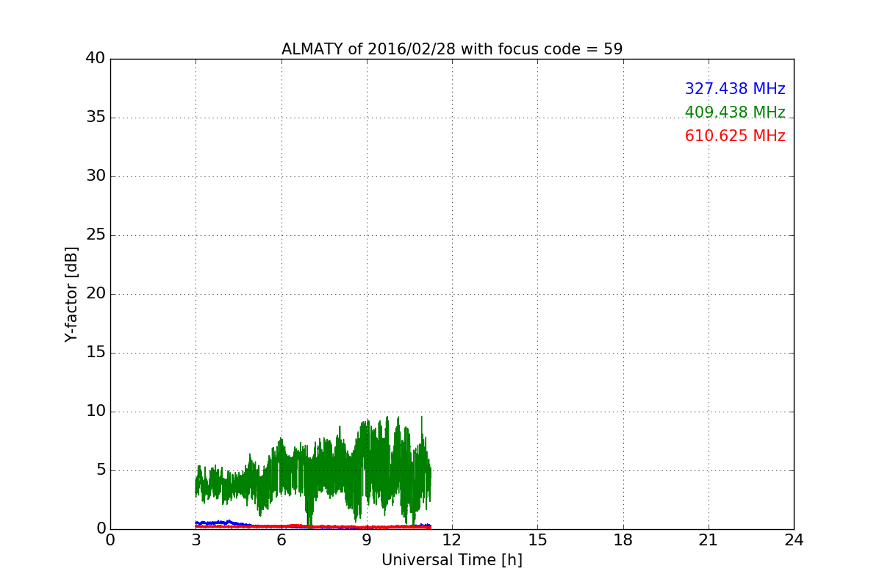Select the 610.625 MHz legend label
Image resolution: width=882 pixels, height=588 pixels.
[x=735, y=136]
